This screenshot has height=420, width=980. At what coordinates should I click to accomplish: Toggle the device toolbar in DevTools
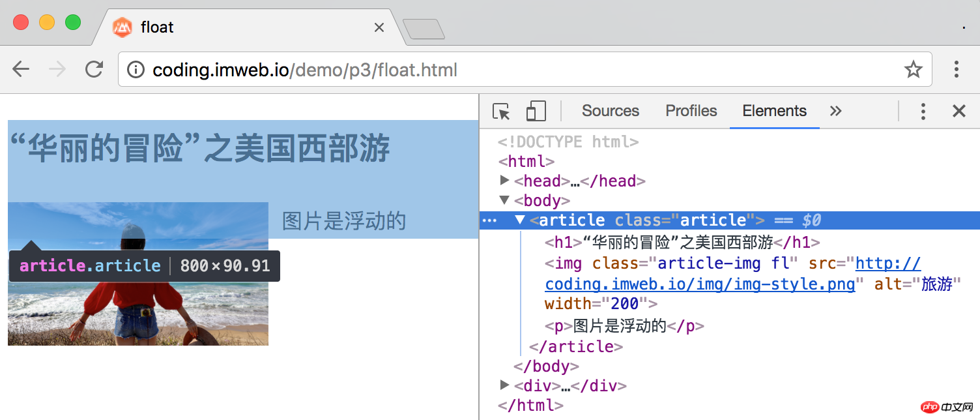point(536,111)
